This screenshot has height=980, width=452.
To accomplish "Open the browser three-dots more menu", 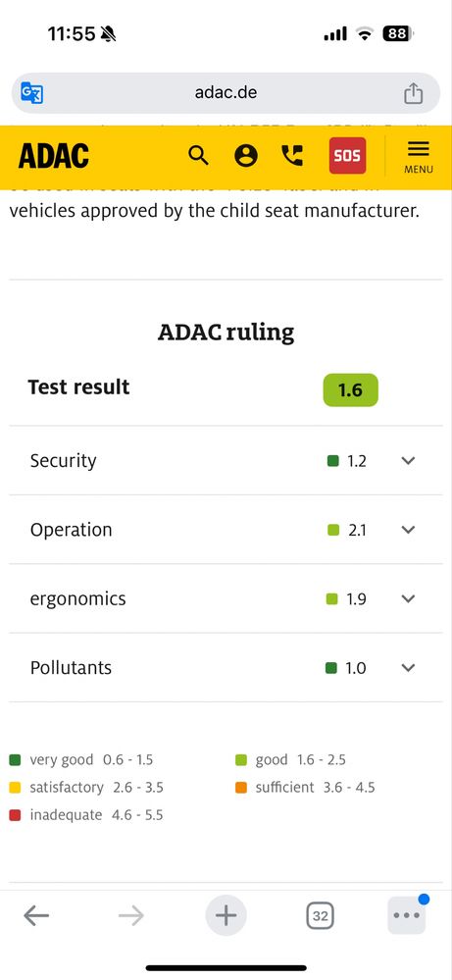I will 407,915.
